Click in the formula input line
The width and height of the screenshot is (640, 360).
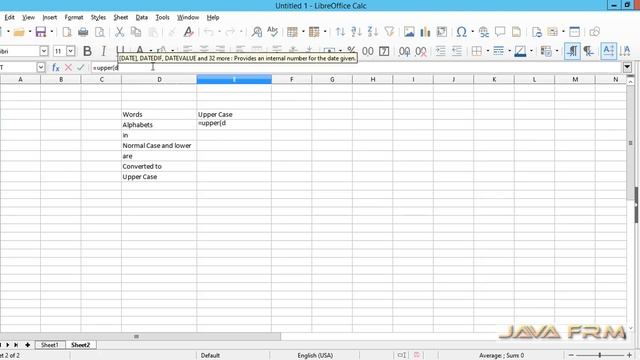(355, 67)
